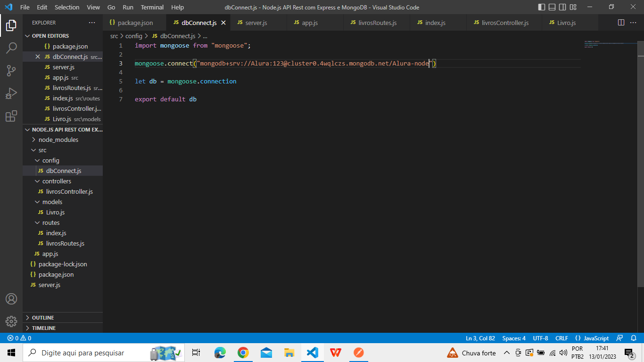
Task: Open the Selection menu
Action: (67, 7)
